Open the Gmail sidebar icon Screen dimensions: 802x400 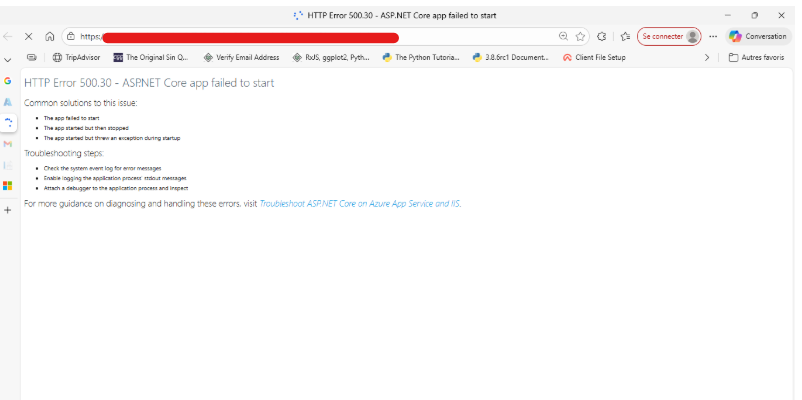coord(8,144)
